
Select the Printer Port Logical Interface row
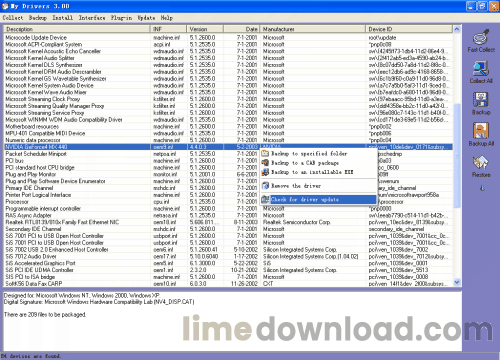pyautogui.click(x=228, y=195)
